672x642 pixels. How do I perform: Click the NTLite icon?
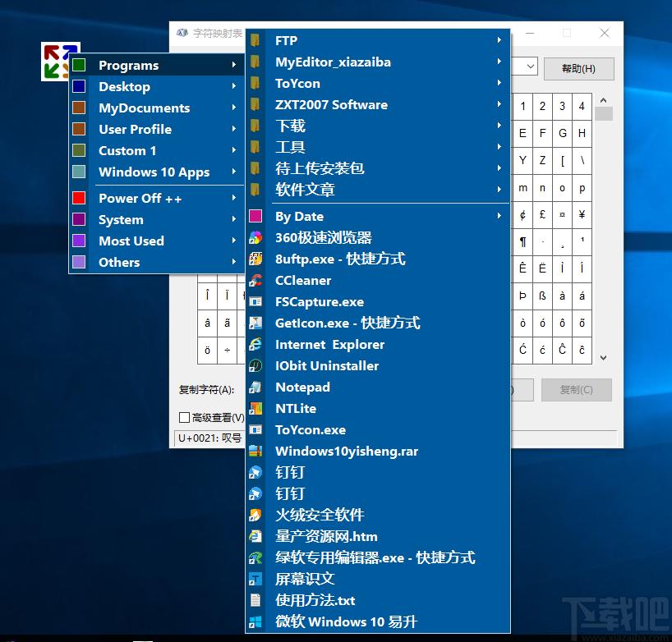[x=255, y=409]
